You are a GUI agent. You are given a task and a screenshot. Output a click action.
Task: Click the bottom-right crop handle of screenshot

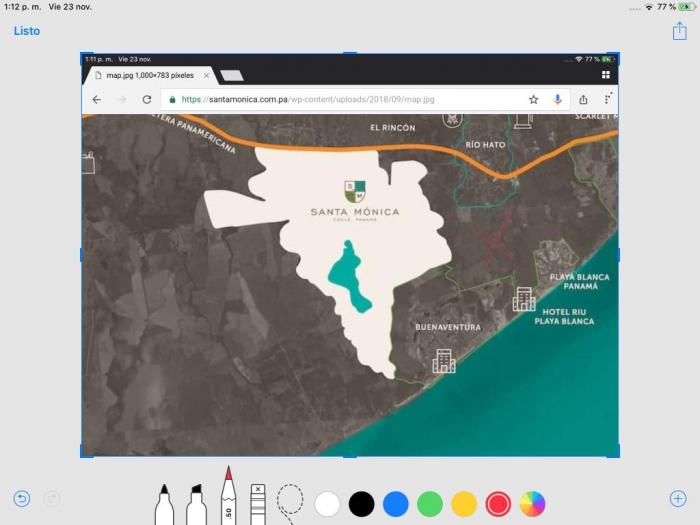617,456
